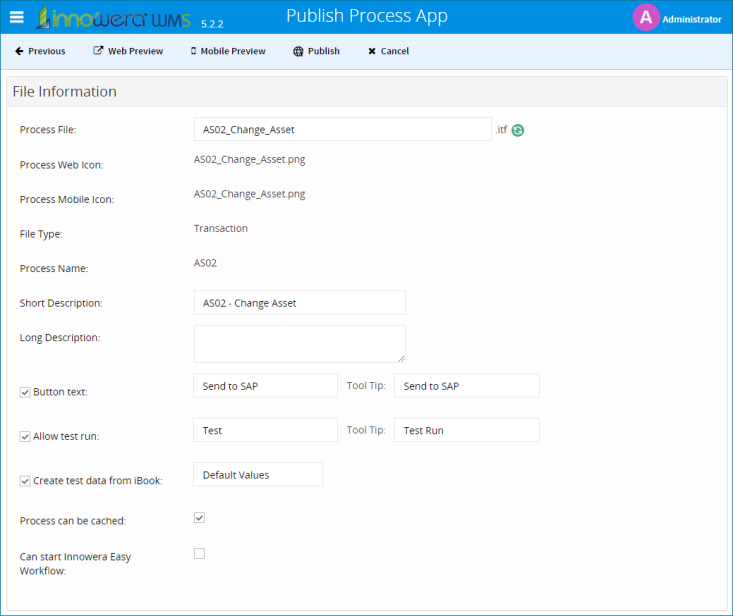The image size is (733, 616).
Task: Click the Publish Process App title
Action: click(x=366, y=16)
